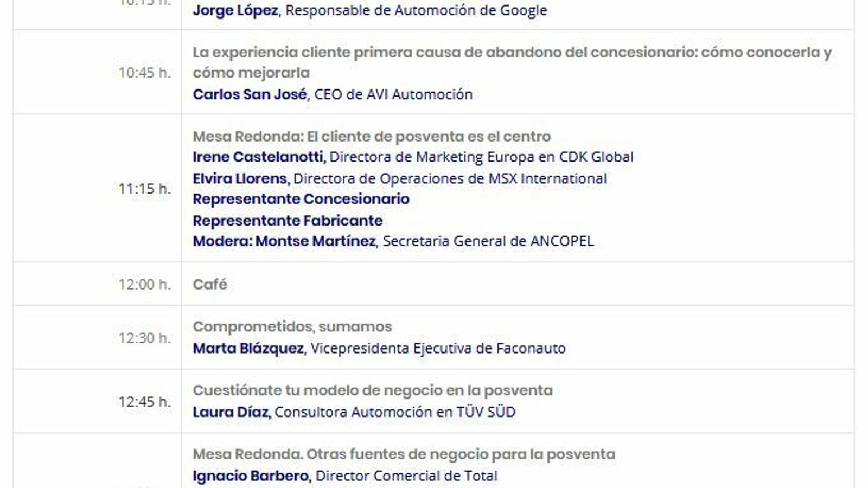Click the Café break row title
868x488 pixels.
pos(210,284)
